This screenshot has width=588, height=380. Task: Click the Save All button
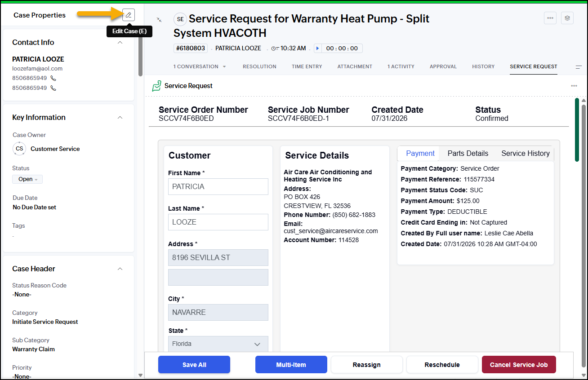pyautogui.click(x=194, y=365)
